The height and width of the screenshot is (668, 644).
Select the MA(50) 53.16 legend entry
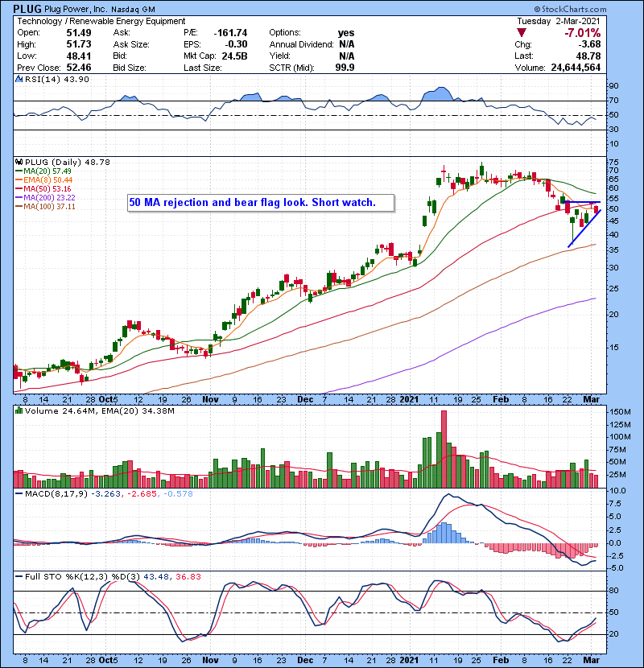click(43, 188)
